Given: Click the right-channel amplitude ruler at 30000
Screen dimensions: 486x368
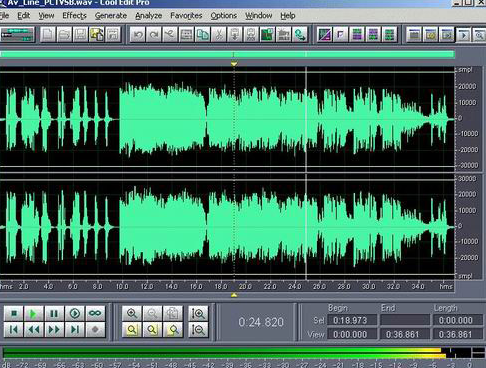Looking at the screenshot, I should pos(467,179).
